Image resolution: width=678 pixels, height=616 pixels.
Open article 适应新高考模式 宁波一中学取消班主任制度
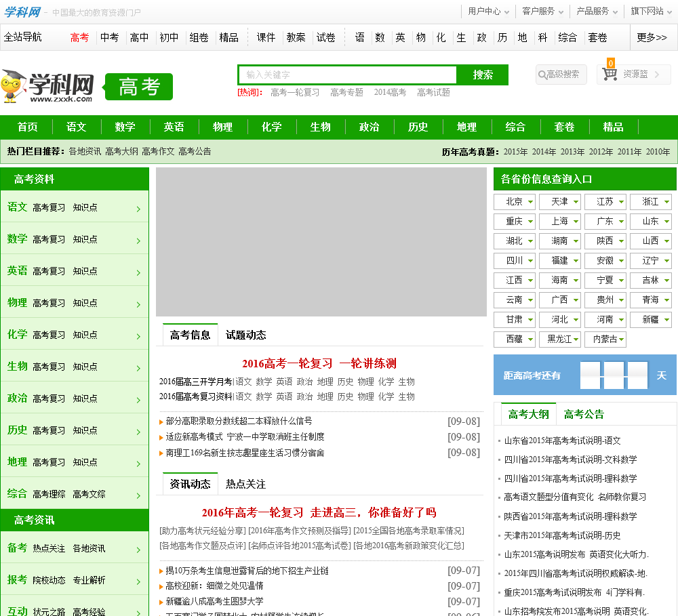pyautogui.click(x=245, y=437)
